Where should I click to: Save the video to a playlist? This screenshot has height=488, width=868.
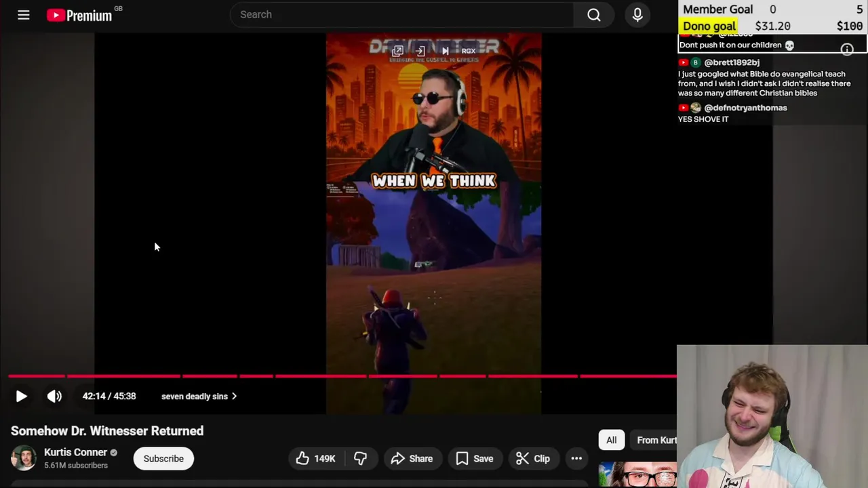(475, 459)
